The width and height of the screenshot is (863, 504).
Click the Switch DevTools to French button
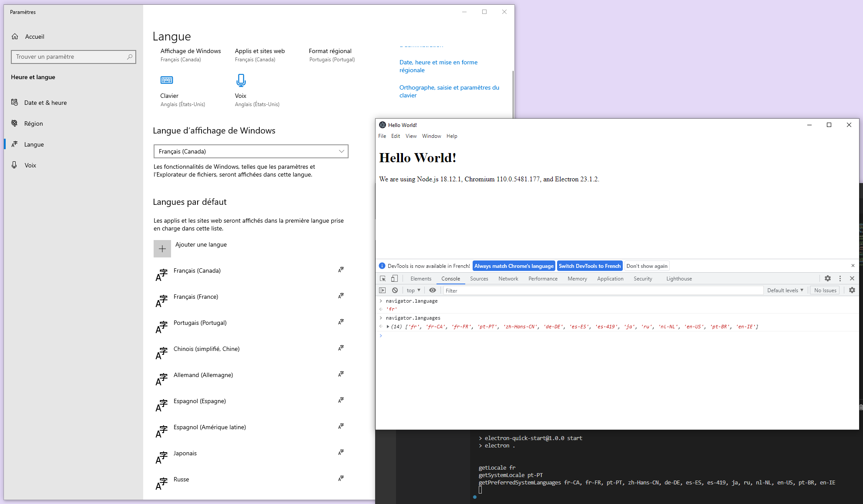coord(590,266)
